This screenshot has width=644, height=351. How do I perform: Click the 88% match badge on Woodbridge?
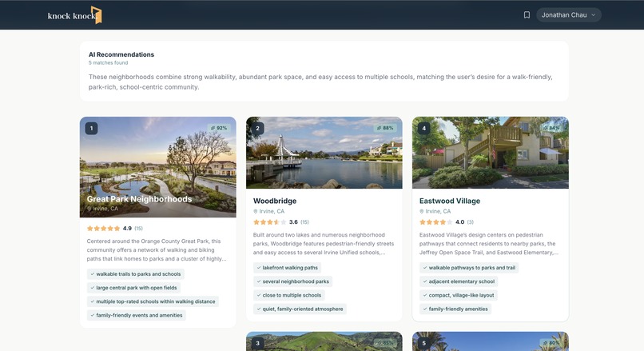385,128
